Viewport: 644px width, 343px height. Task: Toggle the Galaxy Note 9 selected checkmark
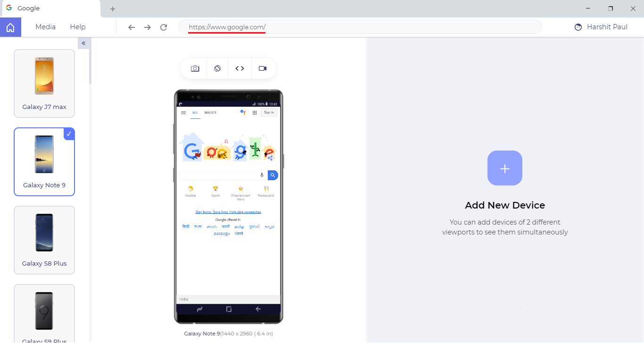click(x=69, y=134)
